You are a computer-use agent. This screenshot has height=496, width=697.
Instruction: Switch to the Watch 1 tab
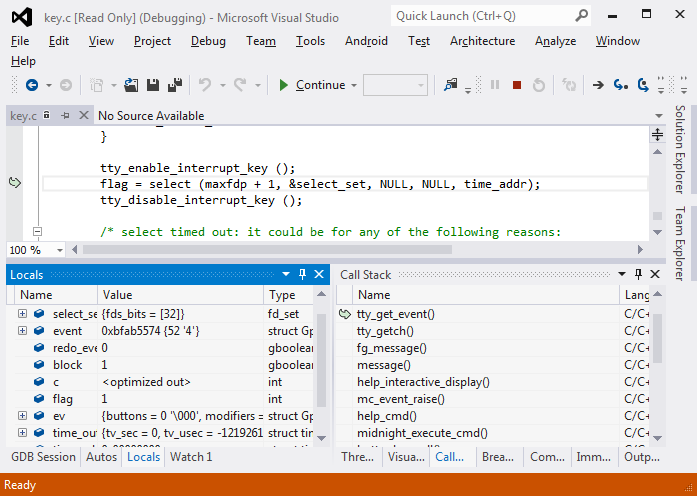190,457
